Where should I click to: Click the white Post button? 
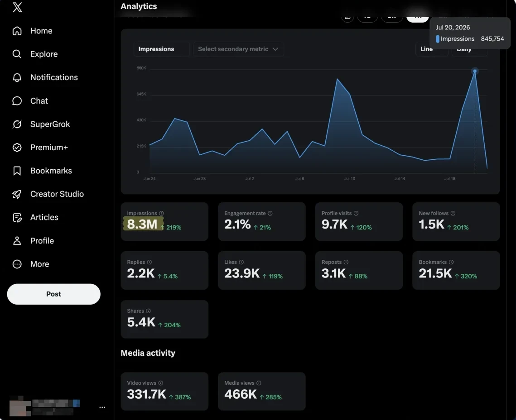(53, 294)
